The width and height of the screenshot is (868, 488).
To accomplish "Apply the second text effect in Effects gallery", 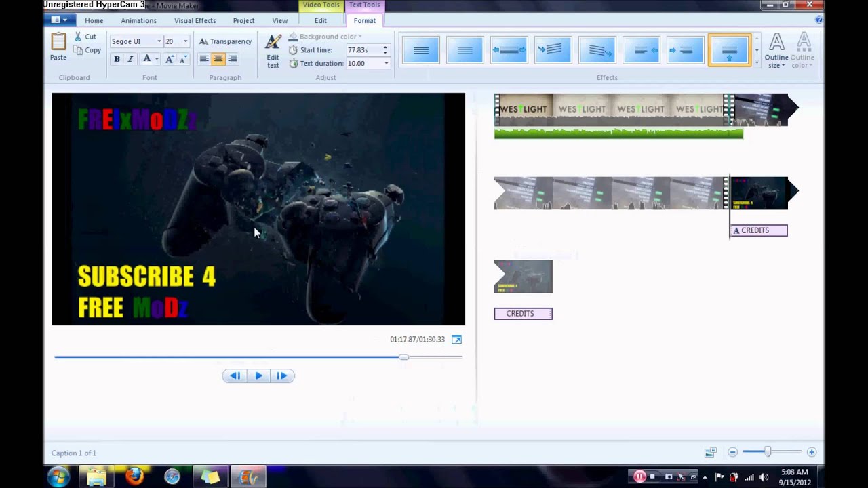I will click(x=465, y=50).
